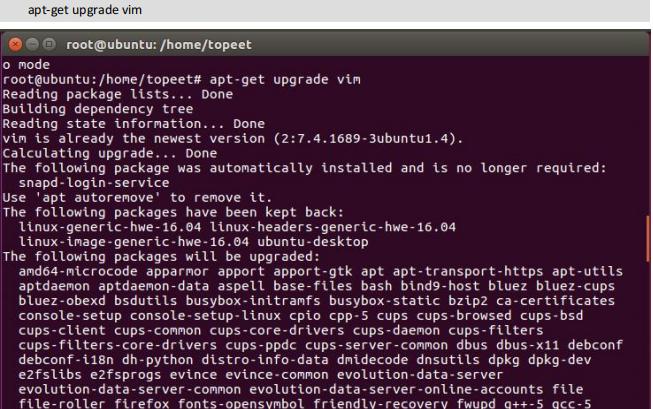The height and width of the screenshot is (409, 653).
Task: Close the root@ubuntu terminal window
Action: 15,44
